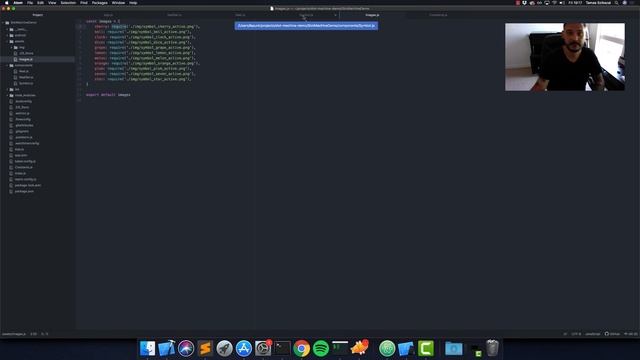
Task: Open Siri from the dock
Action: [186, 348]
